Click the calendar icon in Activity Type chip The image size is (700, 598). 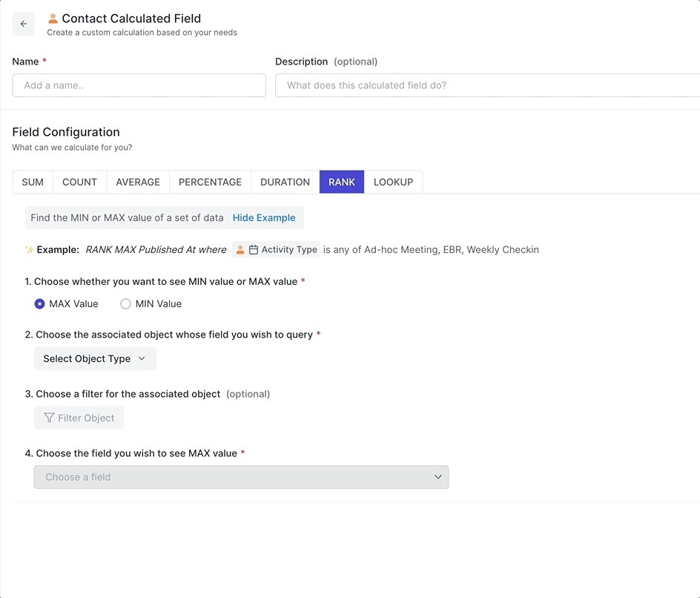tap(254, 250)
